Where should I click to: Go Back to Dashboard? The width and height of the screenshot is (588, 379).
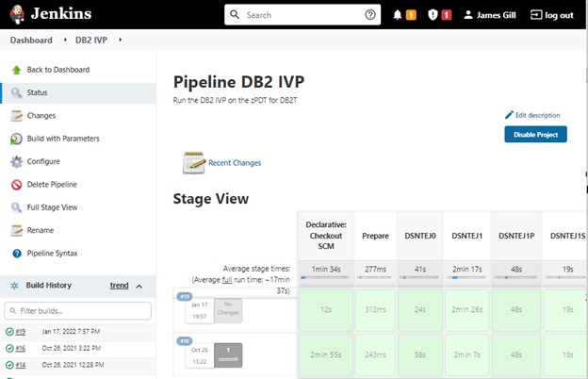click(x=58, y=70)
